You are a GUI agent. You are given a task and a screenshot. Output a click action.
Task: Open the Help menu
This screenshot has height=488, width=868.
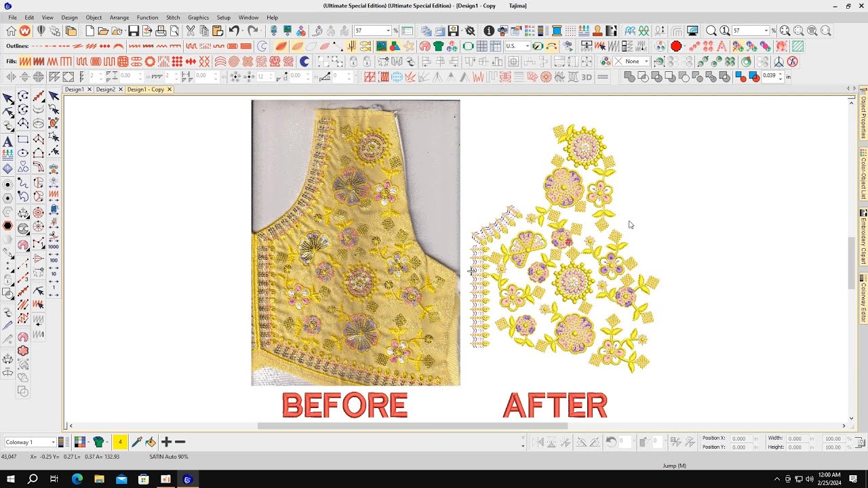coord(272,17)
